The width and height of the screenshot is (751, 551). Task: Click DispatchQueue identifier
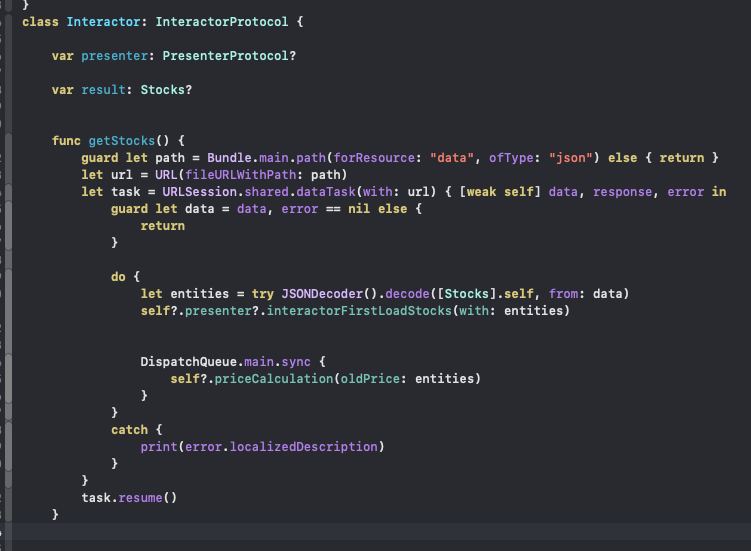189,362
